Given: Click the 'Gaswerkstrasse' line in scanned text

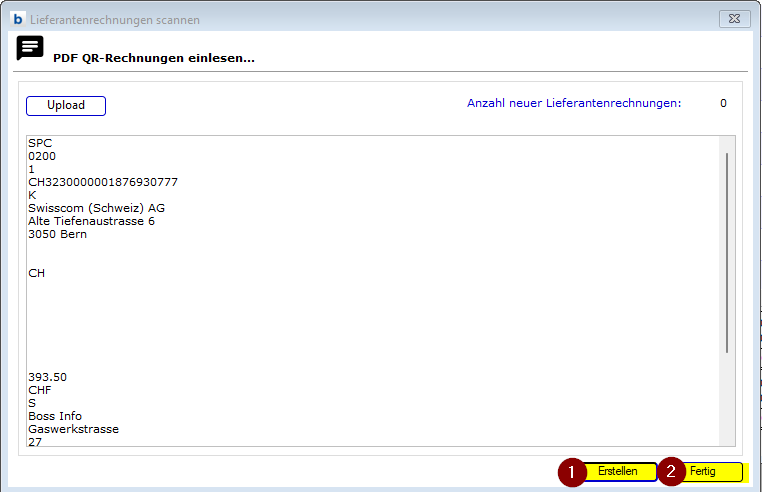Looking at the screenshot, I should (73, 429).
